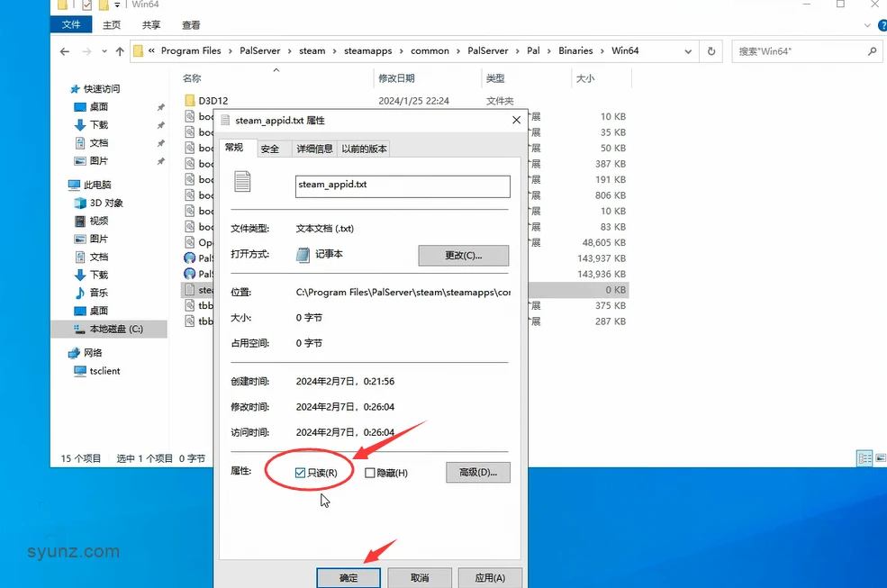Open recent locations dropdown arrow
The image size is (887, 588).
104,51
